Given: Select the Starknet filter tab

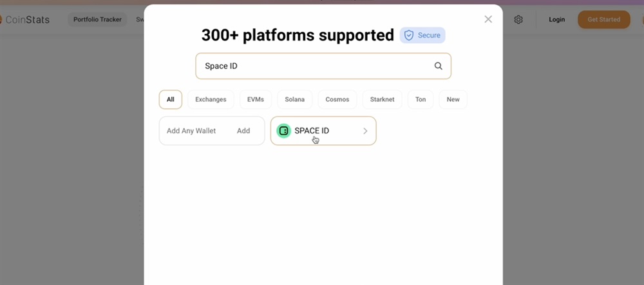Looking at the screenshot, I should (382, 99).
